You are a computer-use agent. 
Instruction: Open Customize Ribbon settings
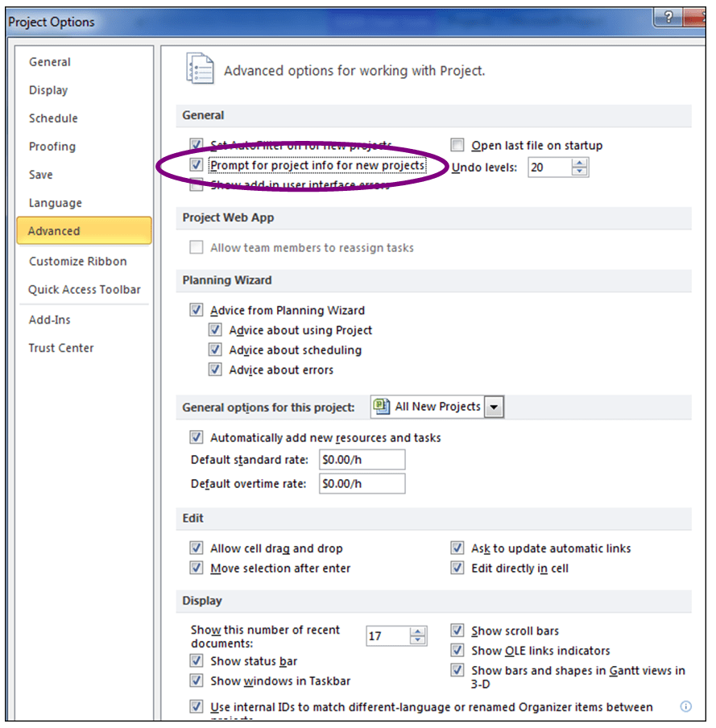click(x=77, y=262)
